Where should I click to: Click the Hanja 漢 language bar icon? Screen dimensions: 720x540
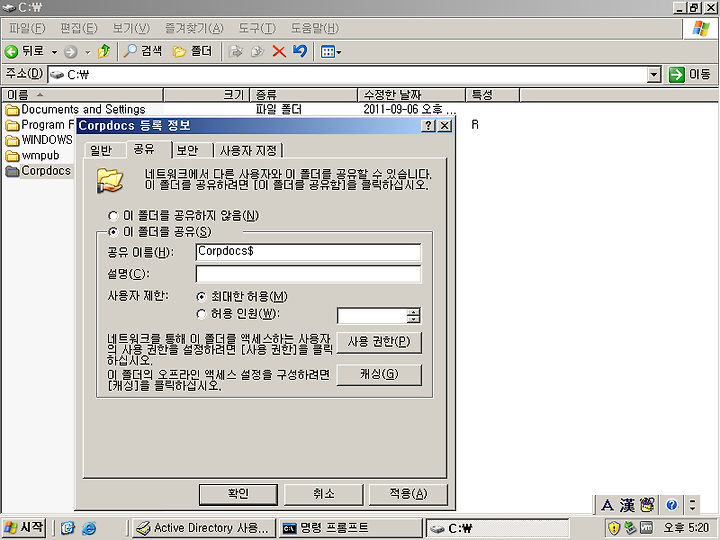coord(627,506)
